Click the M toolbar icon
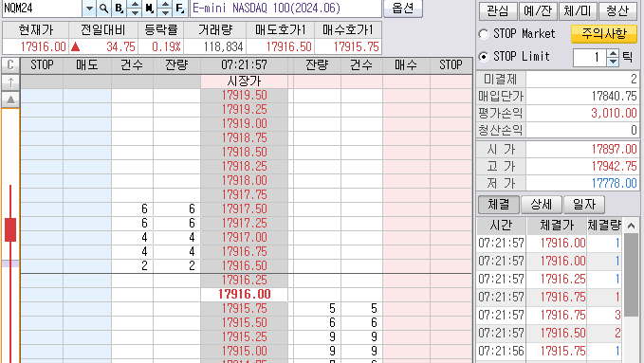This screenshot has width=644, height=363. (150, 9)
